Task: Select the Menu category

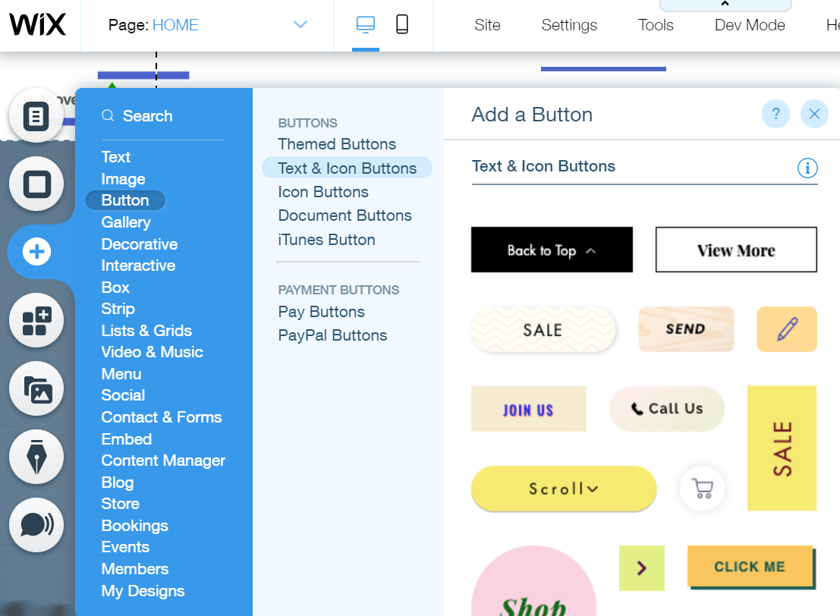Action: [x=121, y=374]
